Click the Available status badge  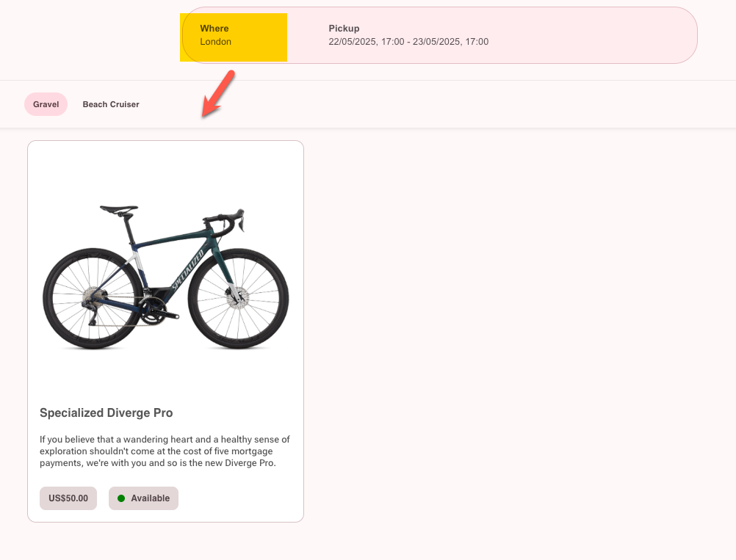[144, 498]
